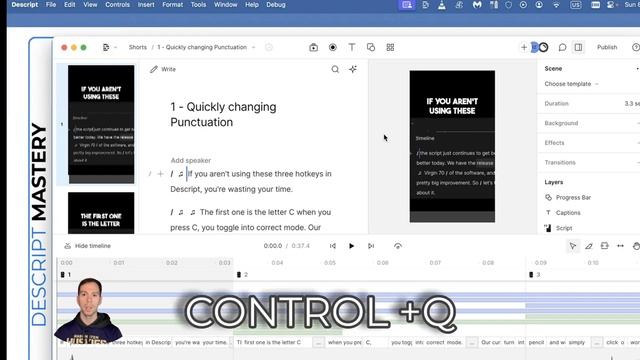Click scene marker 1 in timeline
640x360 pixels.
point(66,275)
